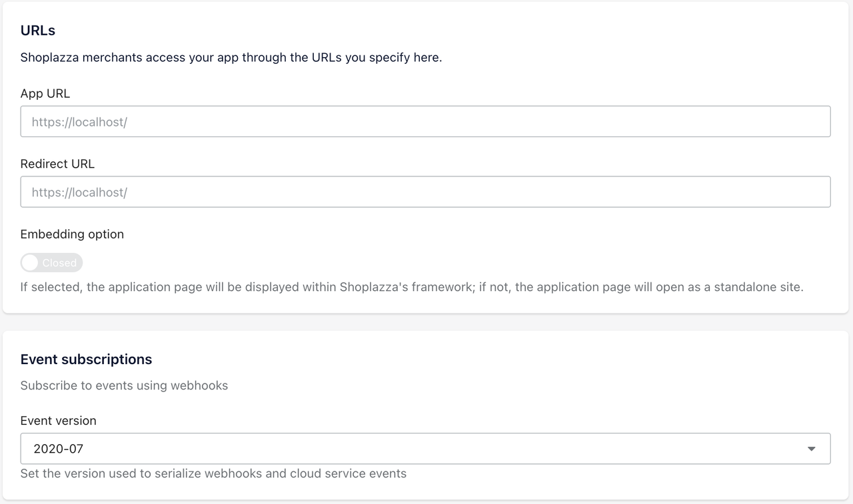Click the Redirect URL field label
This screenshot has height=504, width=853.
57,164
